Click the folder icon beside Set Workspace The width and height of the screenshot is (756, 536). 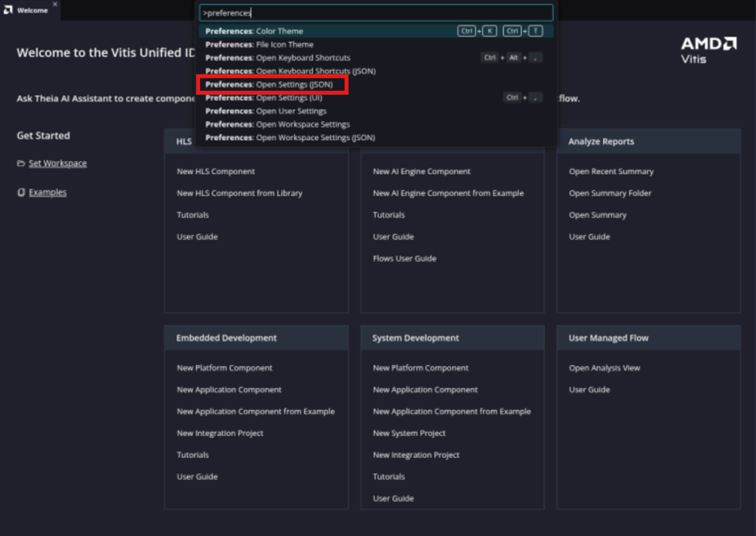21,163
